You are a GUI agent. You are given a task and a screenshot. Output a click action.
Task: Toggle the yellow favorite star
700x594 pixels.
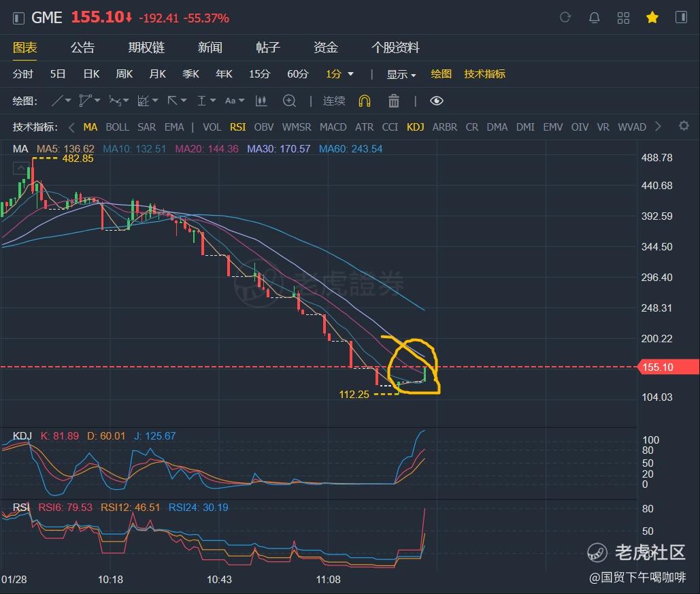click(652, 18)
